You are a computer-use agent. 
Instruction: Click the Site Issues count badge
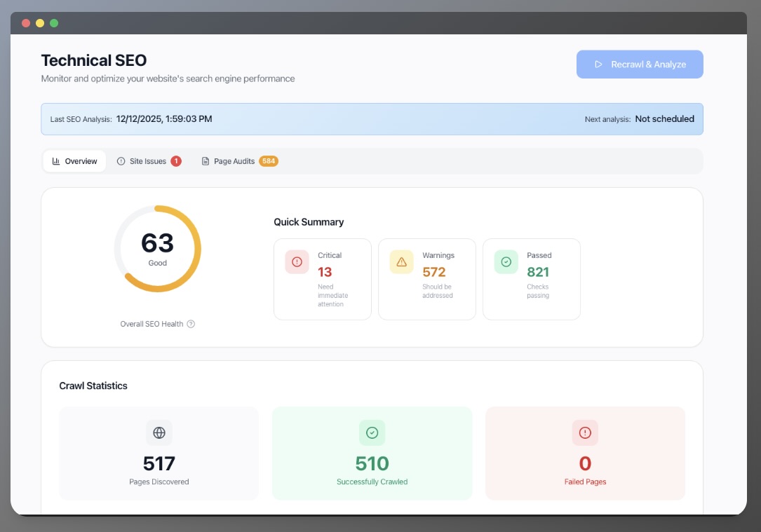(176, 161)
